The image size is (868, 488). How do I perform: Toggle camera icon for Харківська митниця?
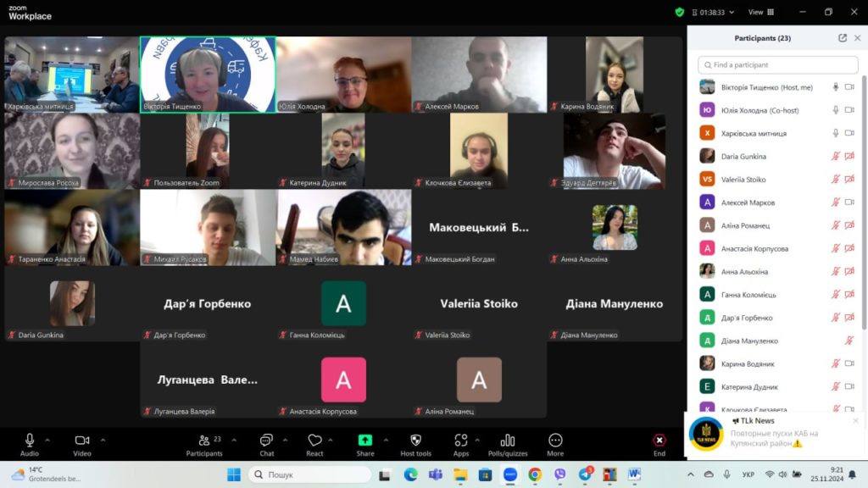click(x=849, y=133)
